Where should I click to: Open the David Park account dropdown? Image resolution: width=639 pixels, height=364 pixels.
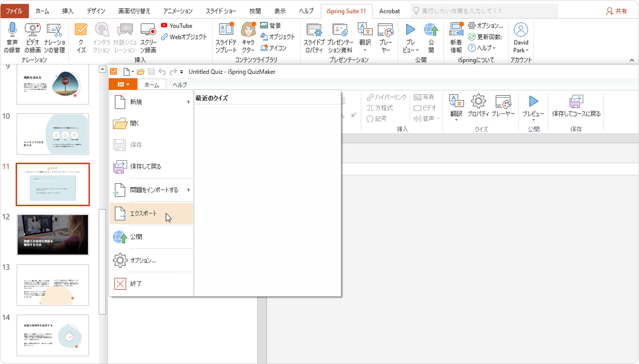tap(521, 38)
